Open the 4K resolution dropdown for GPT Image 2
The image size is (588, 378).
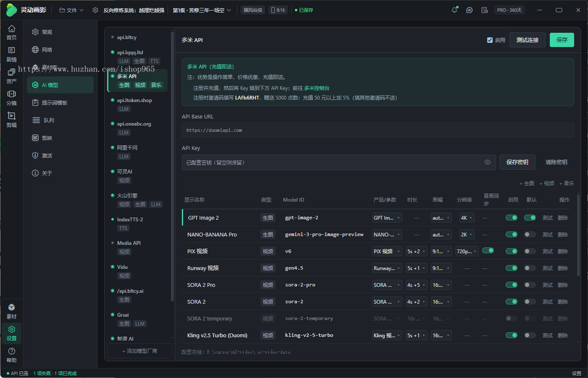pos(466,218)
